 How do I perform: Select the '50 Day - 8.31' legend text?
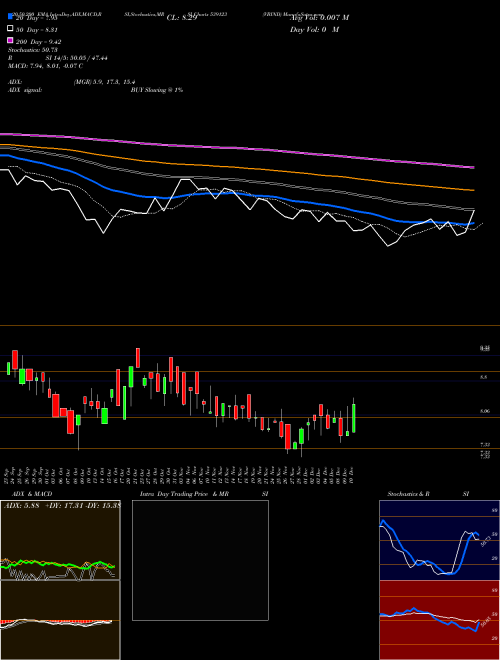(37, 30)
